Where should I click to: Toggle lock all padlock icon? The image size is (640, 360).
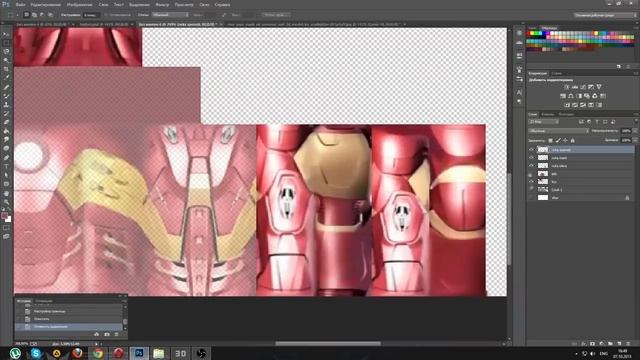572,140
